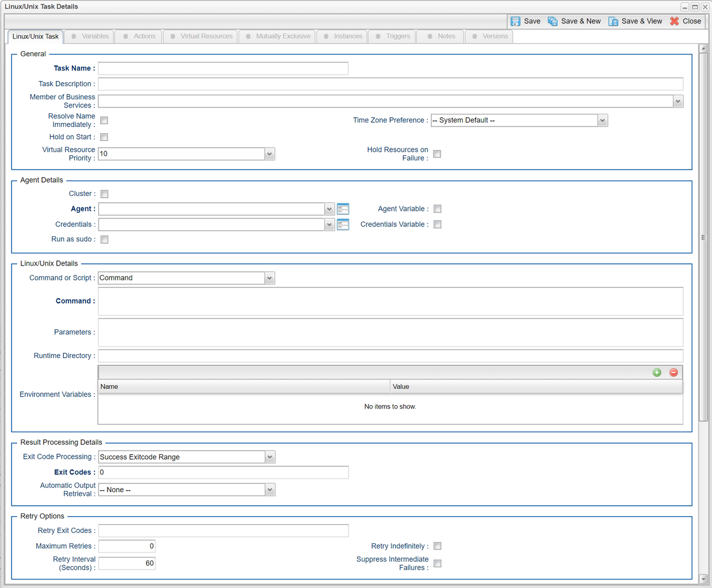Click the Name column header
The height and width of the screenshot is (588, 712).
(x=244, y=387)
